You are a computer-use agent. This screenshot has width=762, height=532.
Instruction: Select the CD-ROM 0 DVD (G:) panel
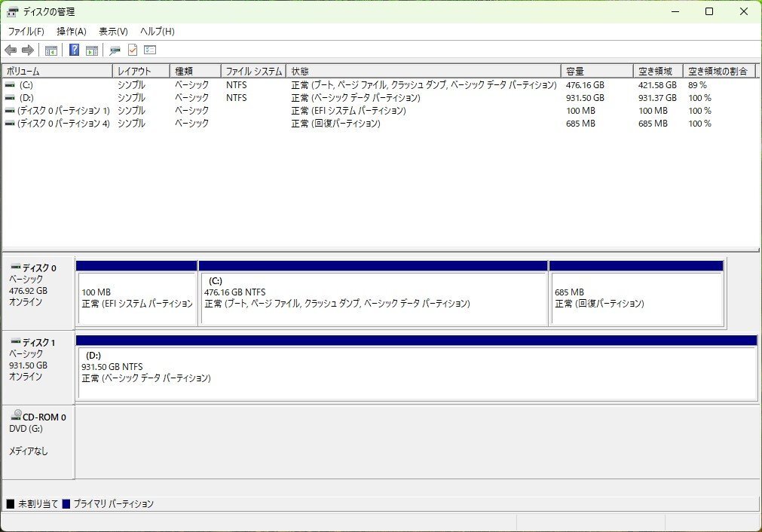(x=38, y=442)
